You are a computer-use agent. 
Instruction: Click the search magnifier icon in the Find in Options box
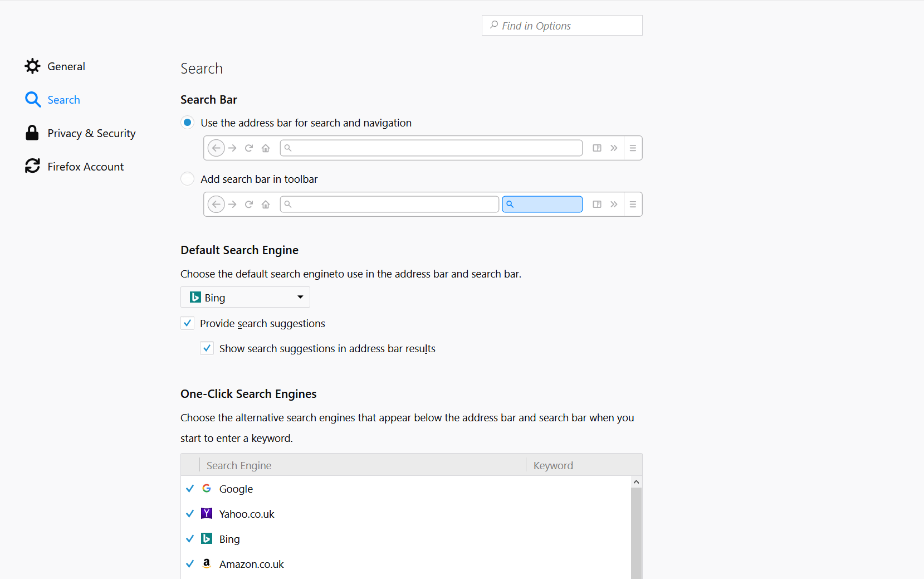click(494, 25)
